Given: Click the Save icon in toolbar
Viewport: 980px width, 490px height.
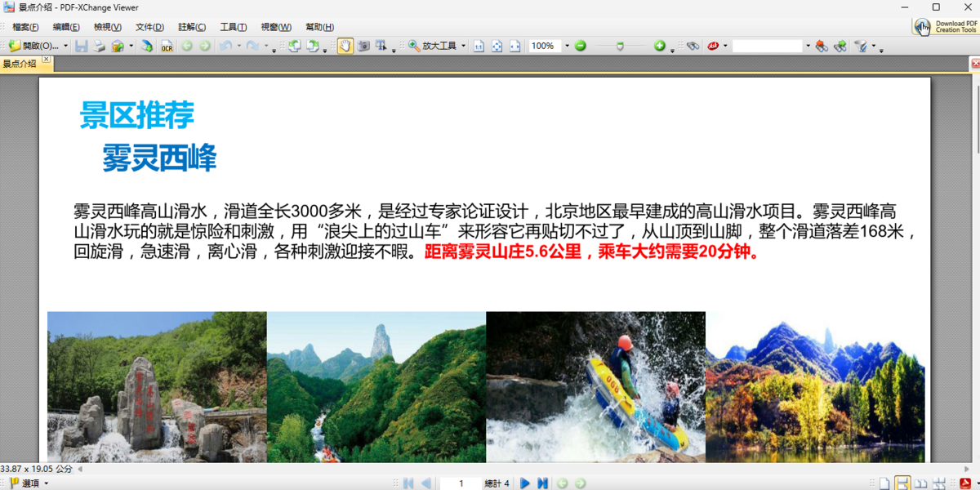Looking at the screenshot, I should (81, 47).
